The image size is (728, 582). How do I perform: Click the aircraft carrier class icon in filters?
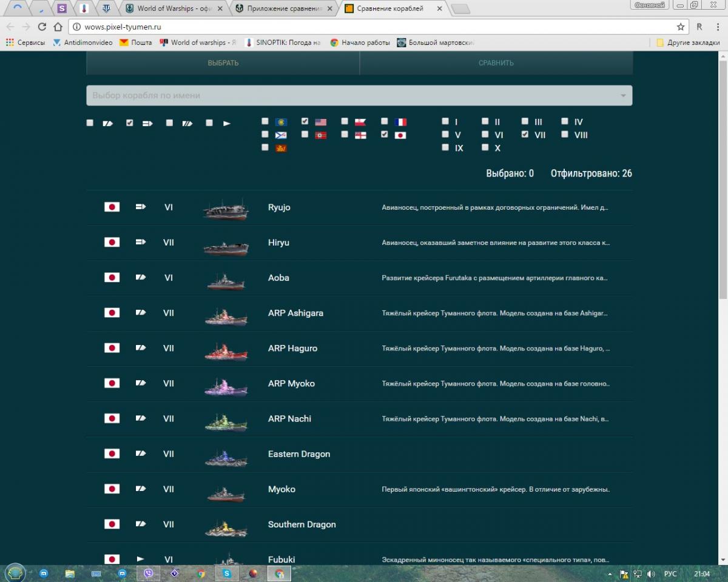147,123
